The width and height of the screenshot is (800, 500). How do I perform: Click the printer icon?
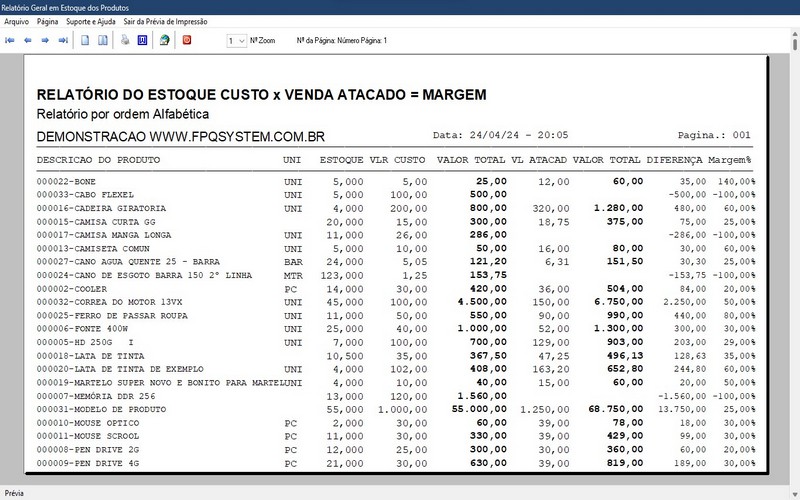click(x=125, y=40)
